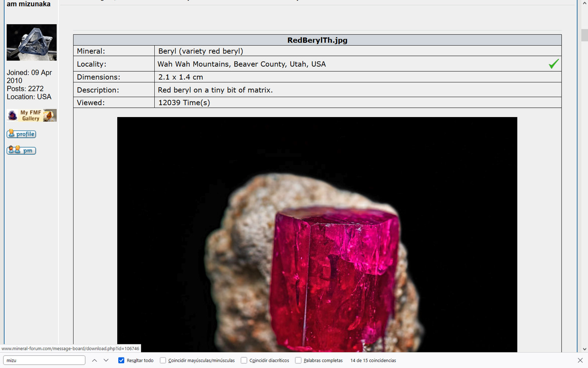The width and height of the screenshot is (588, 368).
Task: Click the Dimensions: row label
Action: click(98, 77)
